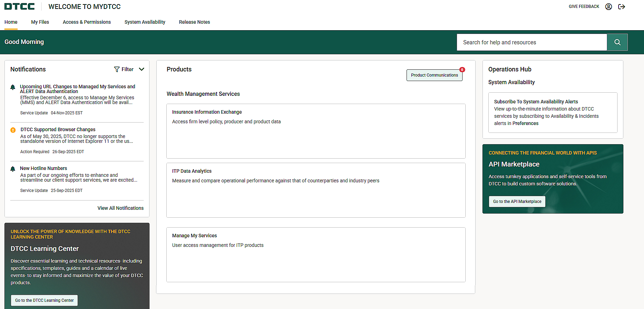Click orange alert icon for Browser Changes

[x=13, y=130]
